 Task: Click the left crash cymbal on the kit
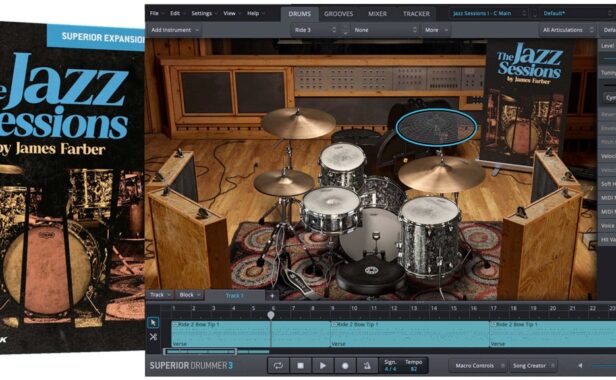pyautogui.click(x=299, y=123)
